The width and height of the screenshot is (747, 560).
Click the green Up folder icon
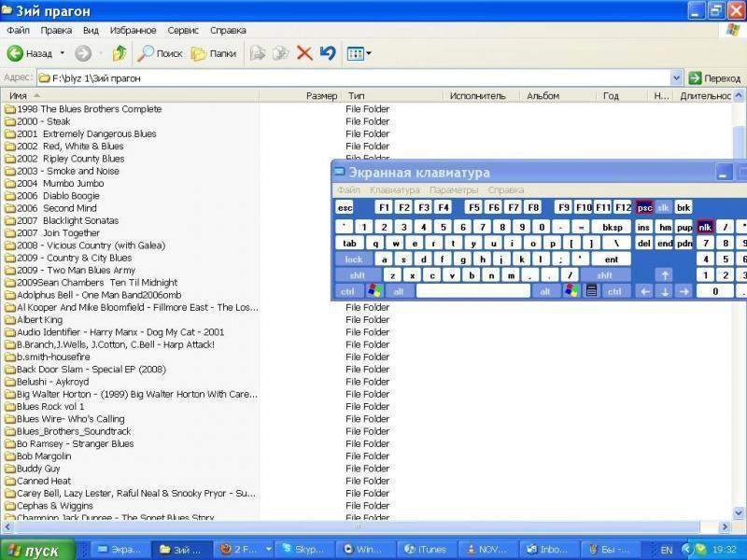(120, 53)
